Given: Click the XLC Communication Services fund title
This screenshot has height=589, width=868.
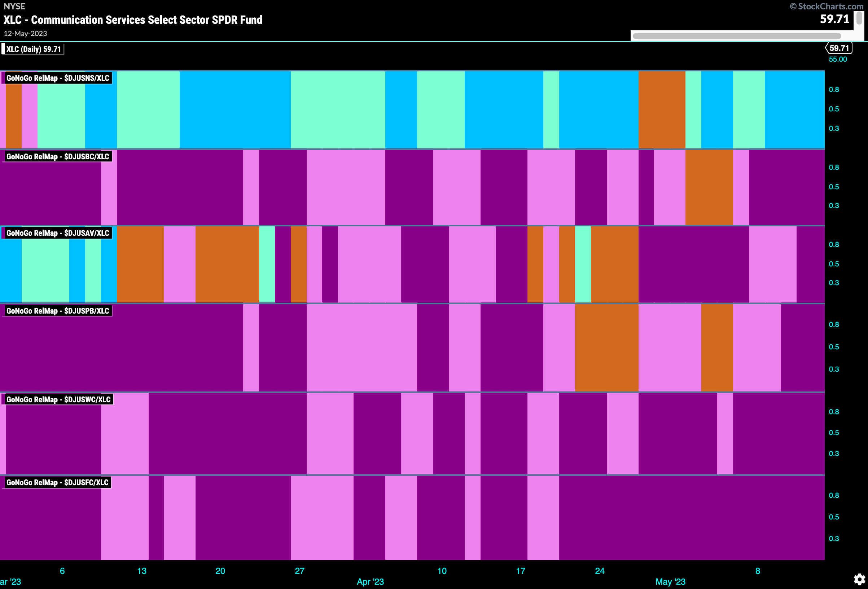Looking at the screenshot, I should (133, 20).
